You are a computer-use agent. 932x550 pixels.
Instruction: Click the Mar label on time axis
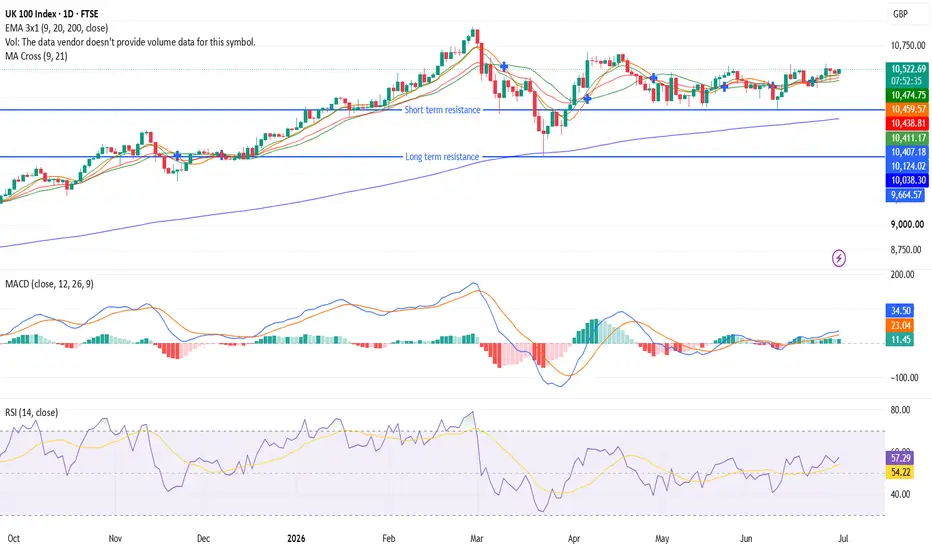tap(477, 539)
